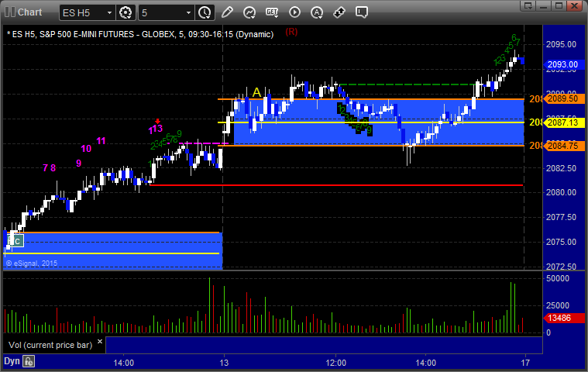
Task: Open the symbol settings gear menu
Action: coord(126,12)
